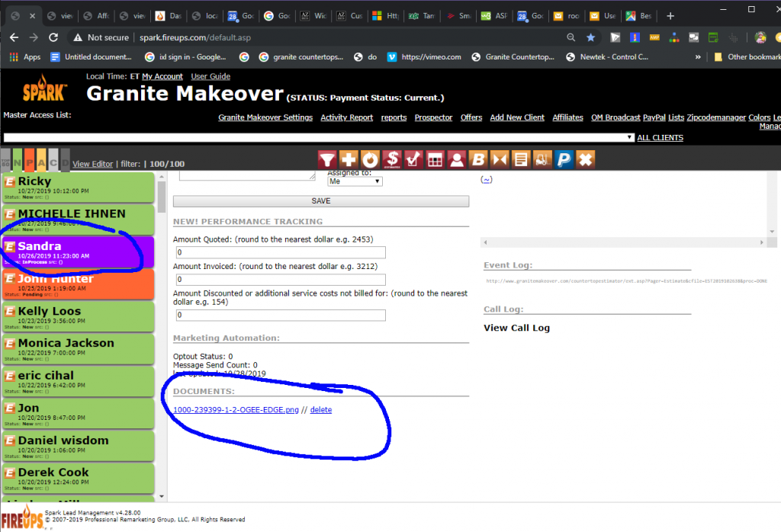Click the letter B toolbar icon
The image size is (781, 532).
point(478,160)
